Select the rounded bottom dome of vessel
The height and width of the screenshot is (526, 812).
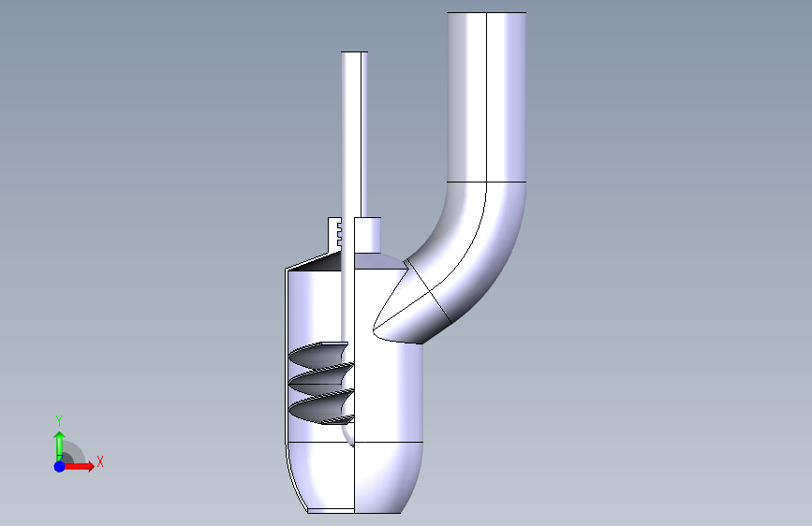coord(355,477)
